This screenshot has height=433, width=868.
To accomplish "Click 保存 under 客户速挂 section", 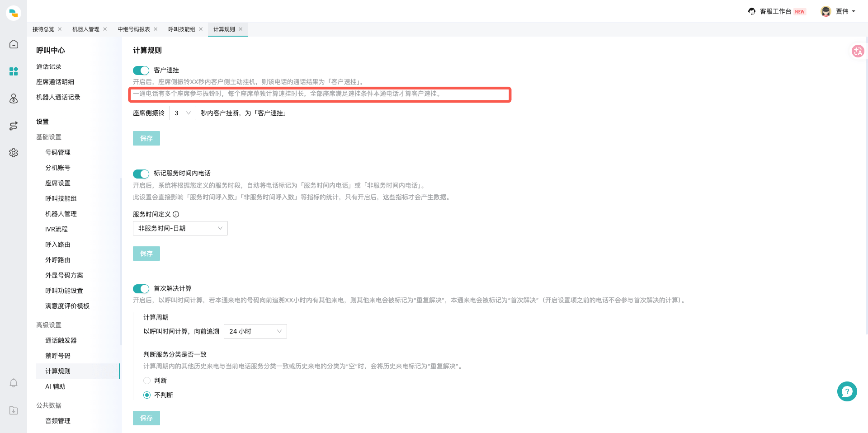I will point(146,138).
